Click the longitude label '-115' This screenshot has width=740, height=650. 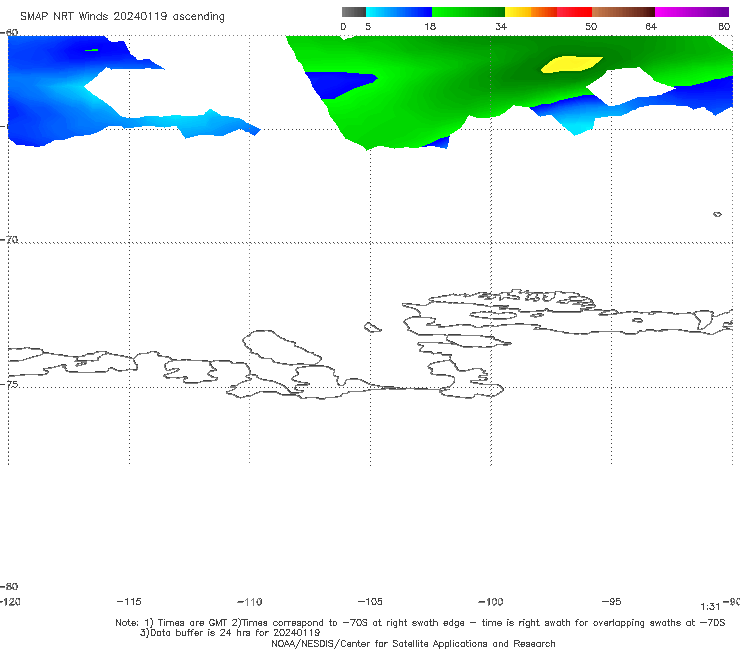129,601
